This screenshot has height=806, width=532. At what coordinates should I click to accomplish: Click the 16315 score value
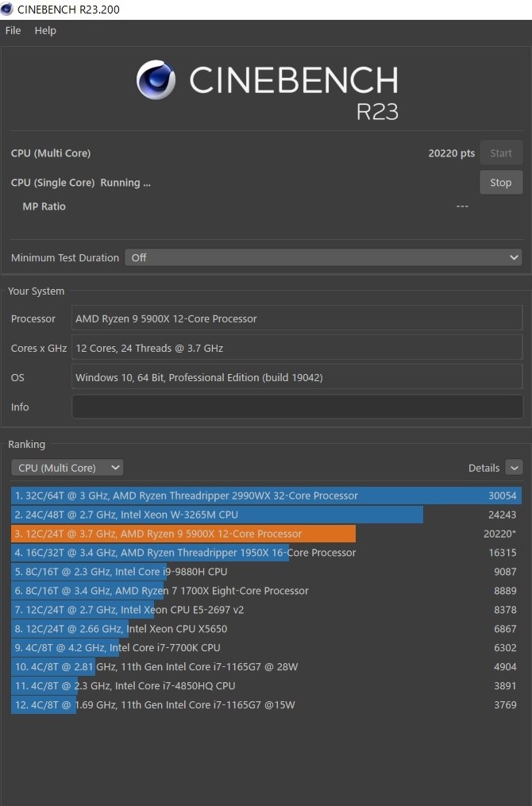tap(502, 553)
